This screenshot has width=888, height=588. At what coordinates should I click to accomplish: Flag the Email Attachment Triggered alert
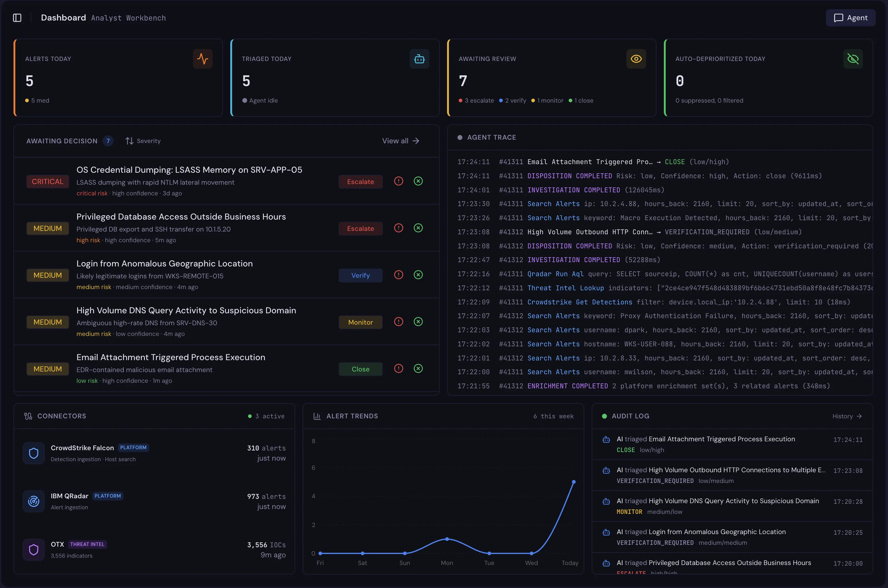coord(398,369)
